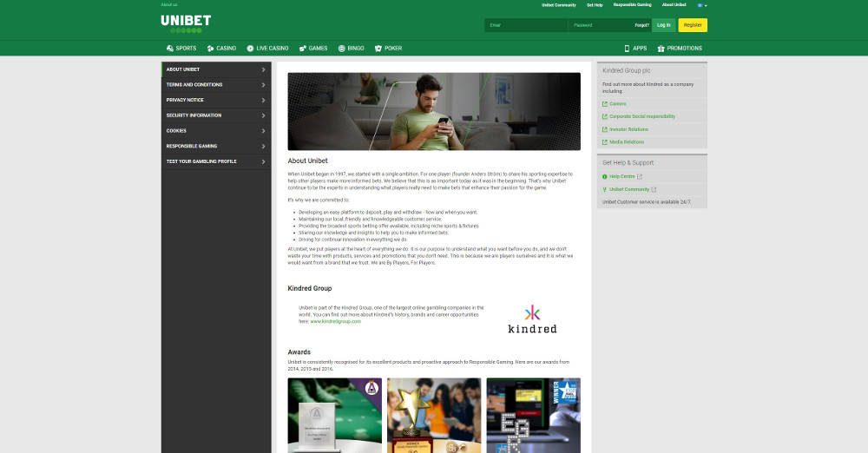The height and width of the screenshot is (453, 868).
Task: Click the Promotions gift icon
Action: [661, 49]
